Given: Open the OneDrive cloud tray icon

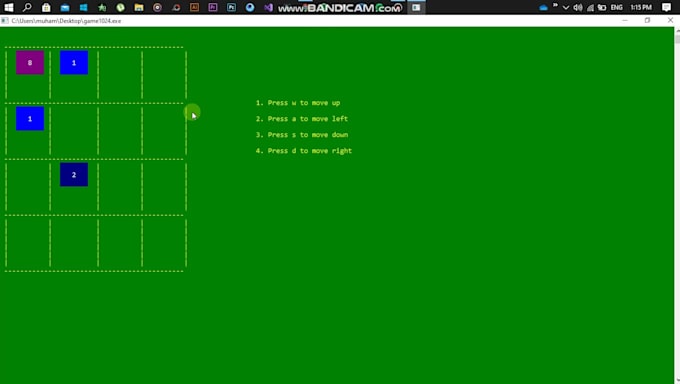Looking at the screenshot, I should (x=543, y=7).
